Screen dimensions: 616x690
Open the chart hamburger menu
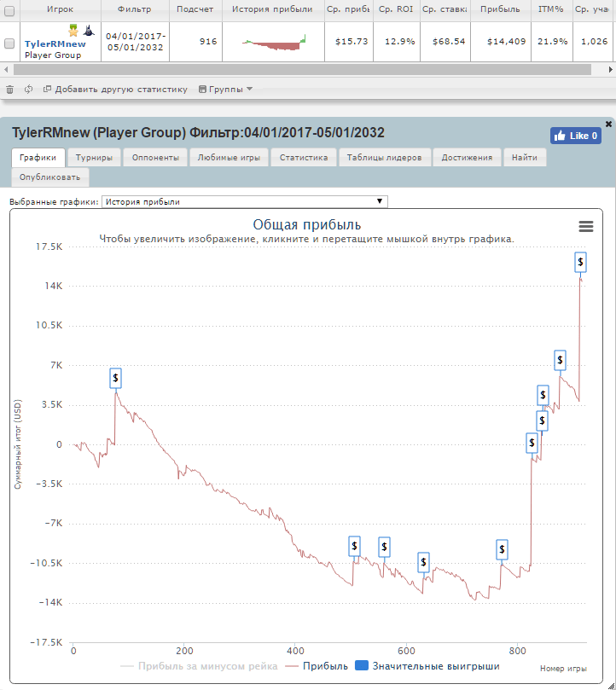pyautogui.click(x=585, y=225)
